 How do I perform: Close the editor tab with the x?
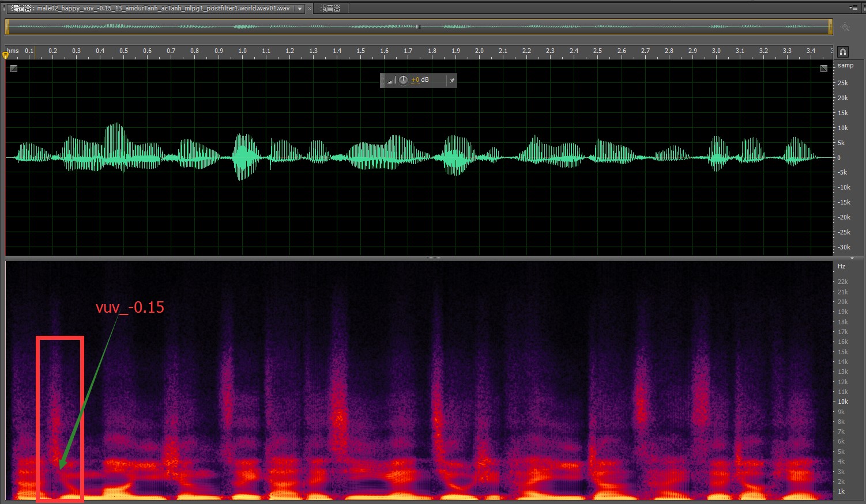[310, 9]
